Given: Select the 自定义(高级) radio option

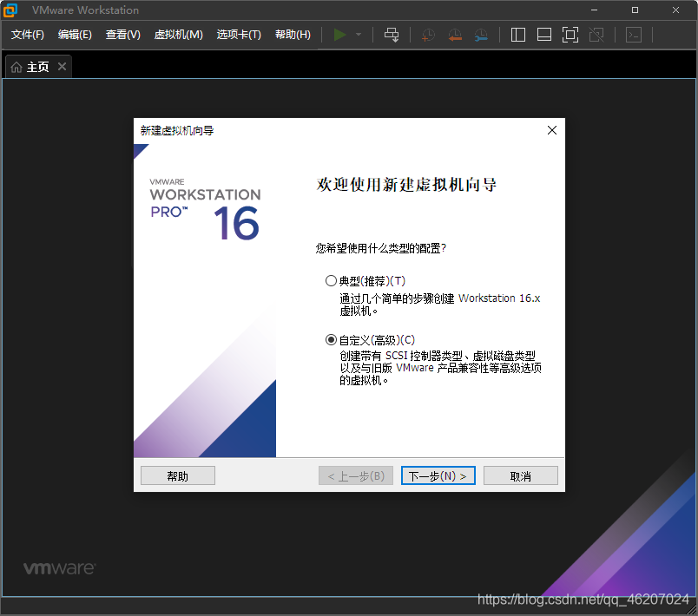Looking at the screenshot, I should click(331, 340).
